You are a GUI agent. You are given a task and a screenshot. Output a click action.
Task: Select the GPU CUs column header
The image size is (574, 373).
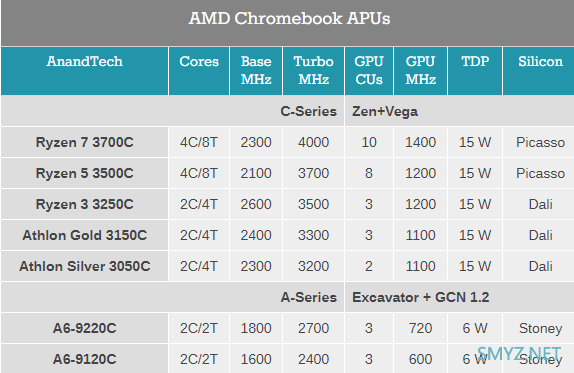(x=369, y=70)
